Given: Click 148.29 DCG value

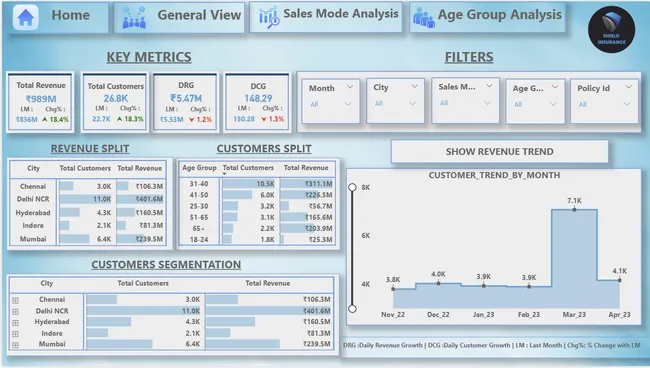Looking at the screenshot, I should pyautogui.click(x=258, y=99).
